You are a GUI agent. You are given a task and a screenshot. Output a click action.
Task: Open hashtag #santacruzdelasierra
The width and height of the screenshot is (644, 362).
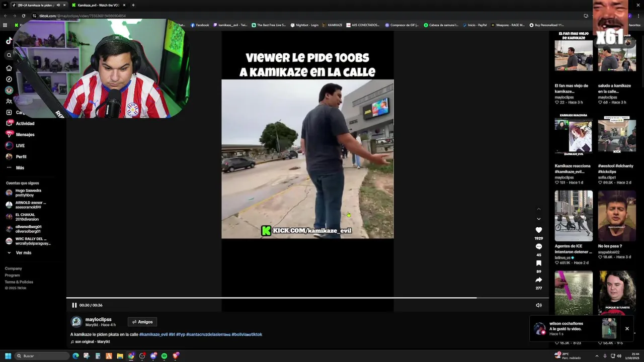coord(208,334)
